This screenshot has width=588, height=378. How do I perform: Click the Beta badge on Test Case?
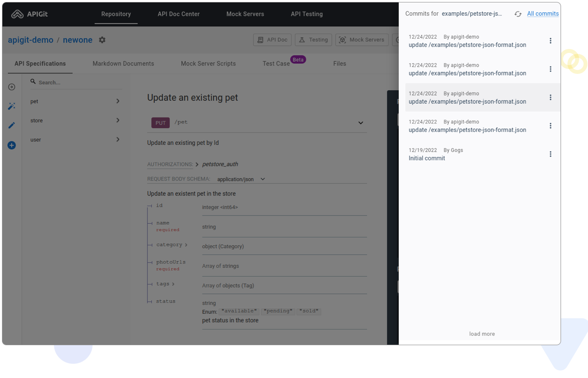point(298,60)
